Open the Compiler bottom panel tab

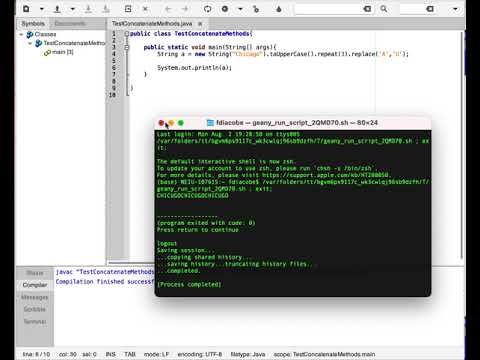35,285
